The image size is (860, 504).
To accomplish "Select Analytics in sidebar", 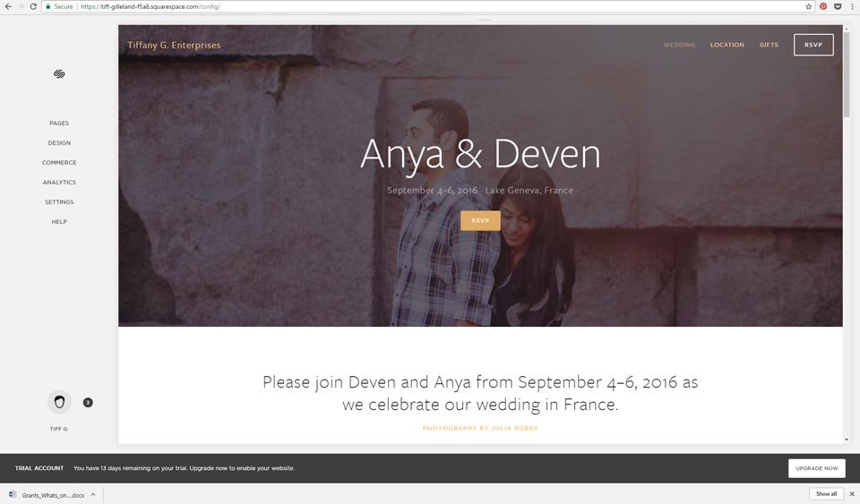I will [x=59, y=183].
